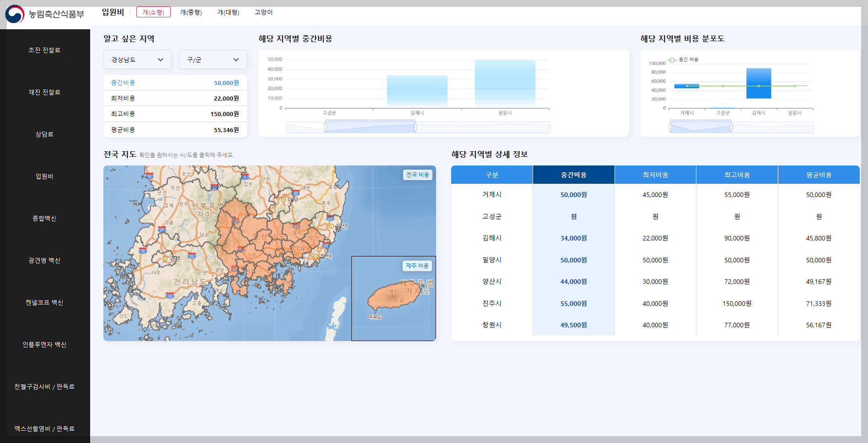The height and width of the screenshot is (443, 868).
Task: Switch to the 개(중형) tab
Action: point(191,12)
